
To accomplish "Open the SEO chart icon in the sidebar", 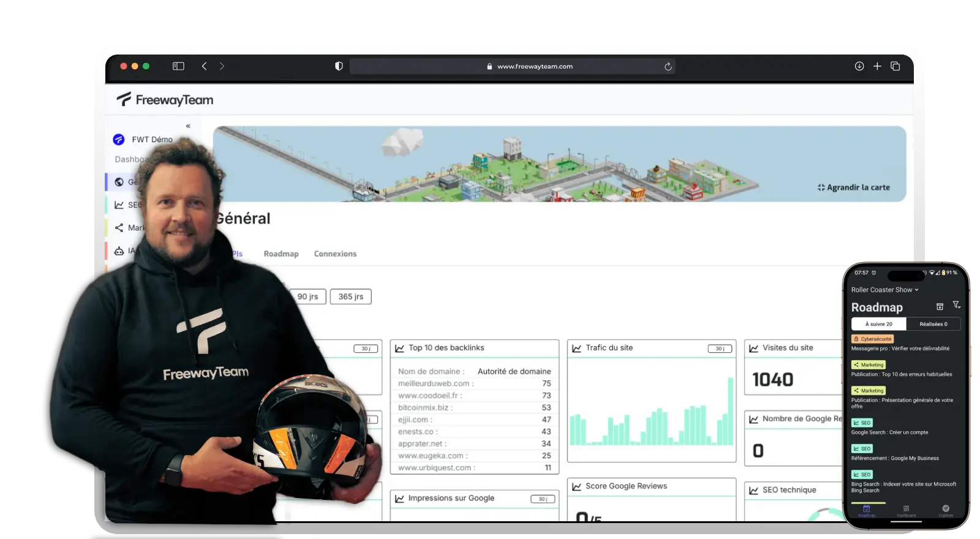I will click(x=119, y=205).
